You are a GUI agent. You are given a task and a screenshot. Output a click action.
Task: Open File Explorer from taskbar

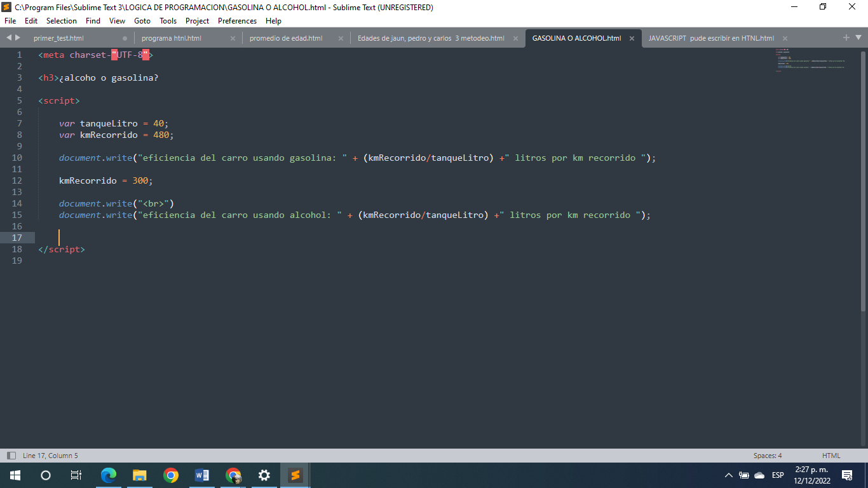click(x=140, y=475)
